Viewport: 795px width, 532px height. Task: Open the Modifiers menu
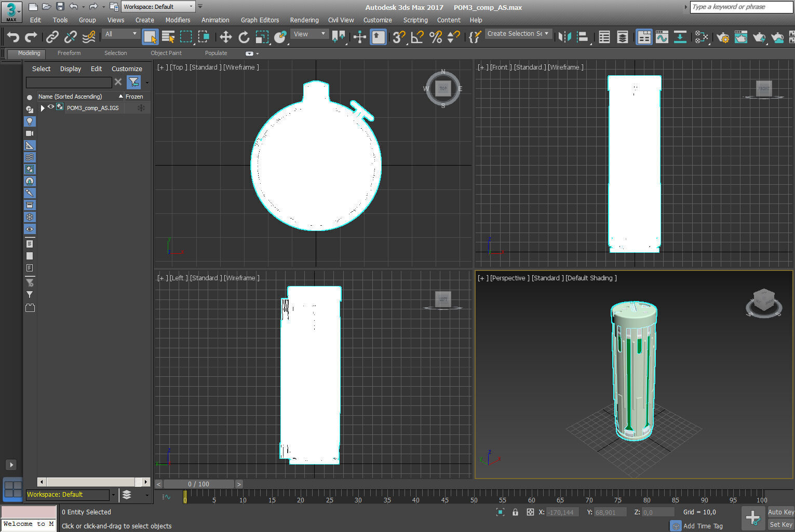pyautogui.click(x=178, y=20)
